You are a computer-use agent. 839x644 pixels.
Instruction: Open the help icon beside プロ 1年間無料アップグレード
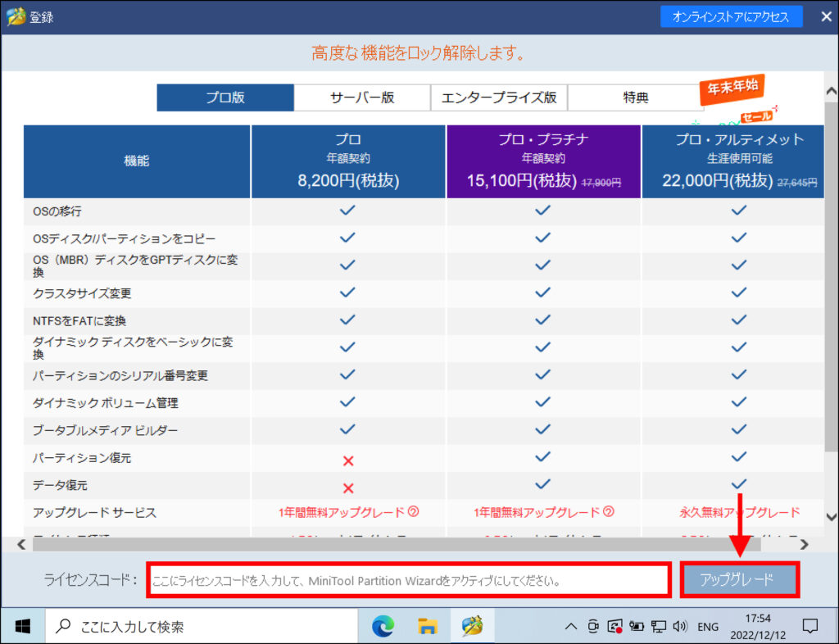click(x=413, y=512)
